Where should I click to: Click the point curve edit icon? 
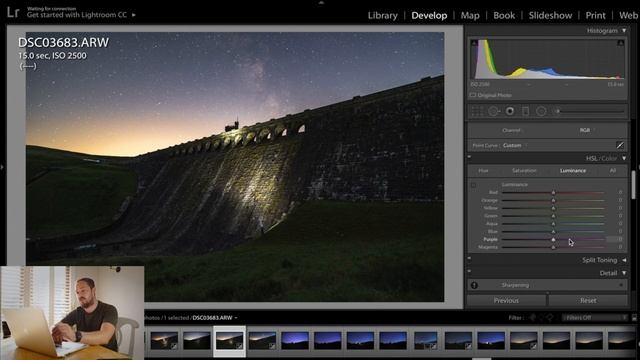pyautogui.click(x=620, y=145)
